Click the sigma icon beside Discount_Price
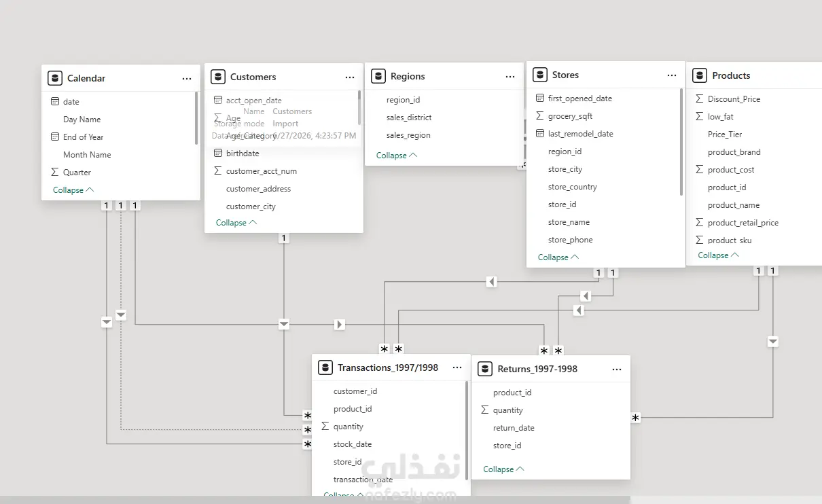The height and width of the screenshot is (504, 822). 700,99
